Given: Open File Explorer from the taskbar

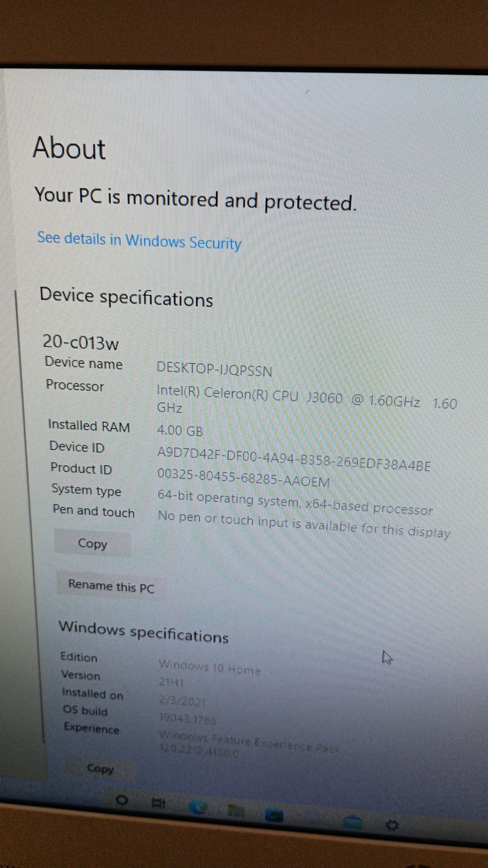Looking at the screenshot, I should coord(236,811).
